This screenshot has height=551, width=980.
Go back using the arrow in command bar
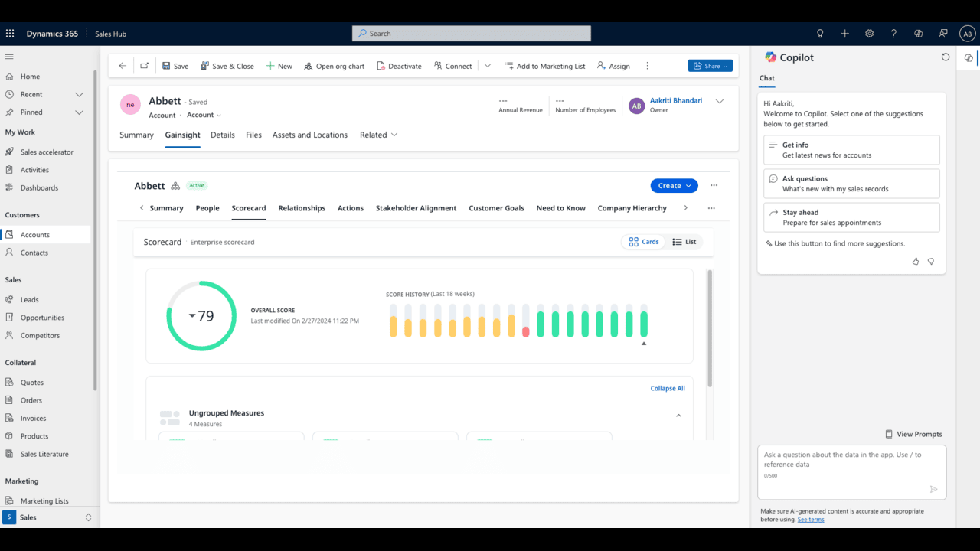122,66
